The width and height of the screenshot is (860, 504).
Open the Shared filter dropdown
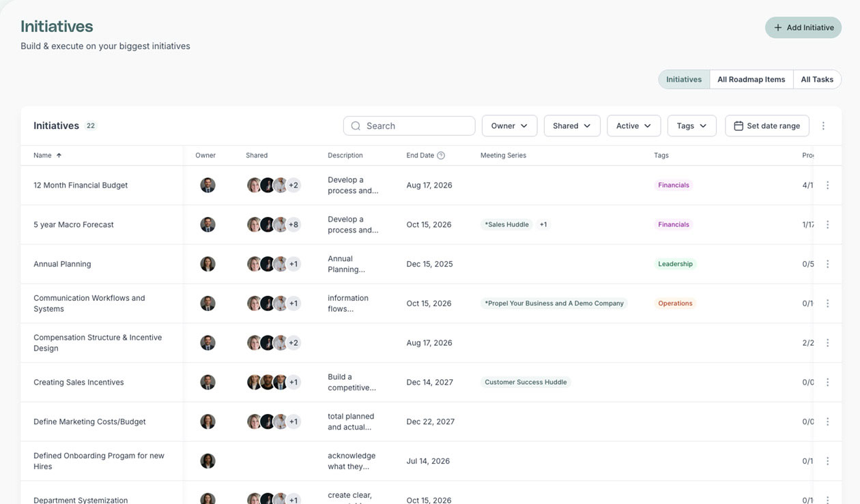point(572,125)
